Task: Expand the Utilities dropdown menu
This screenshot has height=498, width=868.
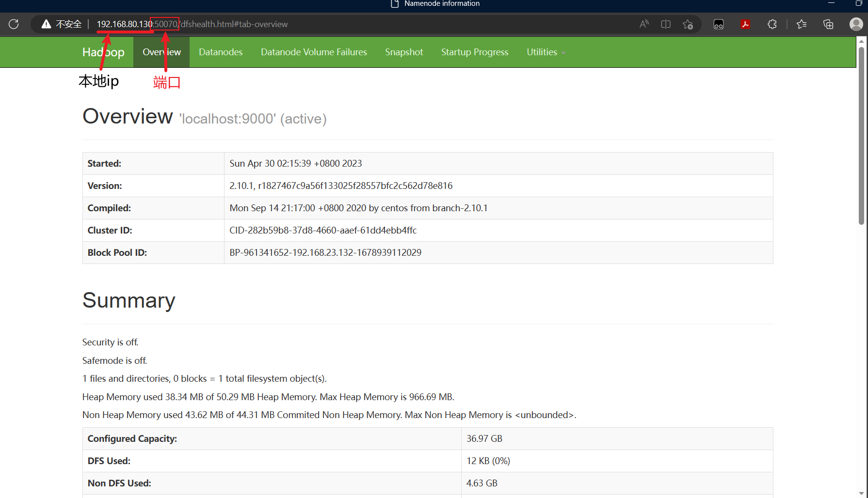Action: click(x=546, y=52)
